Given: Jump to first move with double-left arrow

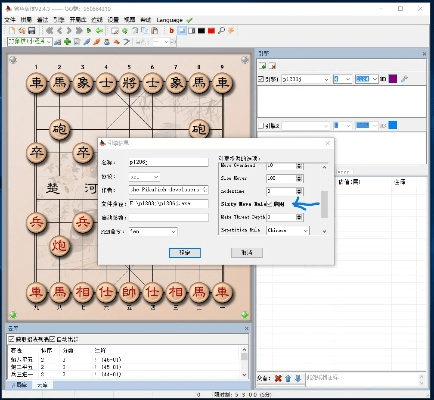Looking at the screenshot, I should (50, 31).
